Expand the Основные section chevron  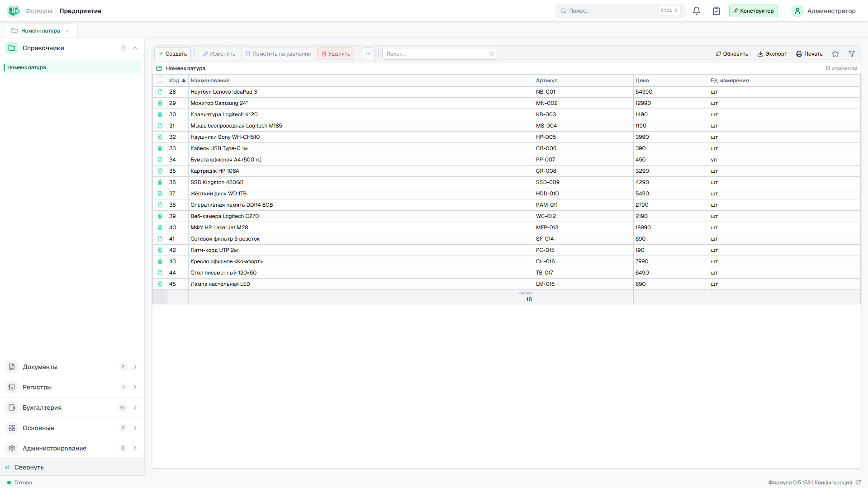point(135,428)
